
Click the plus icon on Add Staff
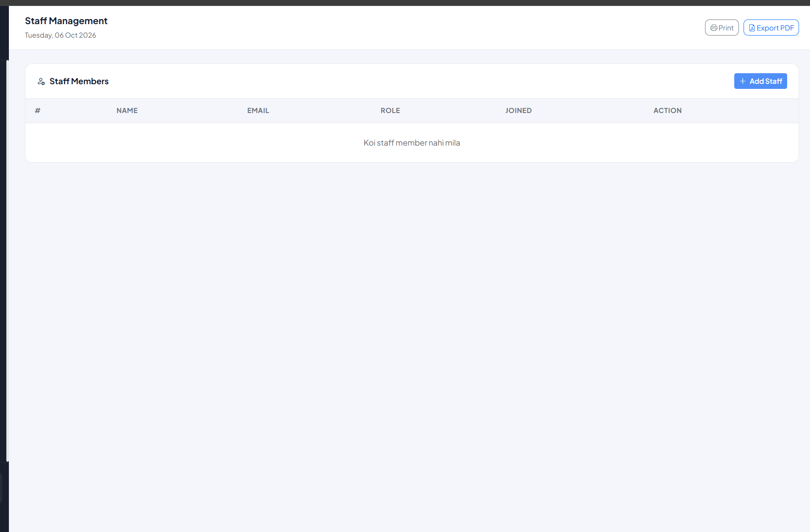(x=743, y=81)
